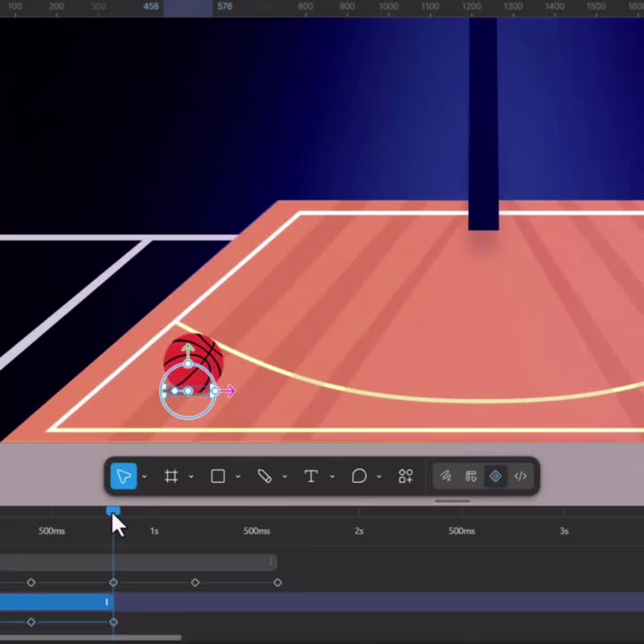Select upper-track keyframe on the playhead line
The height and width of the screenshot is (644, 644).
click(x=114, y=582)
